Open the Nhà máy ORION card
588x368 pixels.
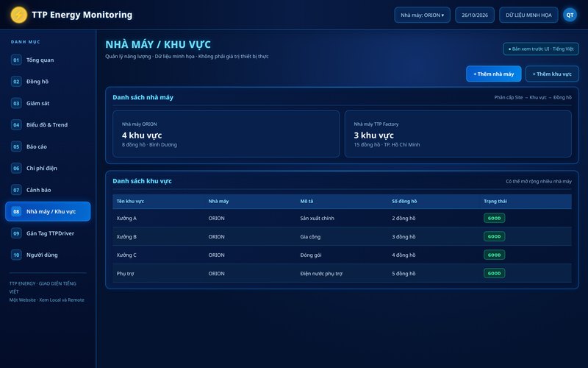[226, 134]
